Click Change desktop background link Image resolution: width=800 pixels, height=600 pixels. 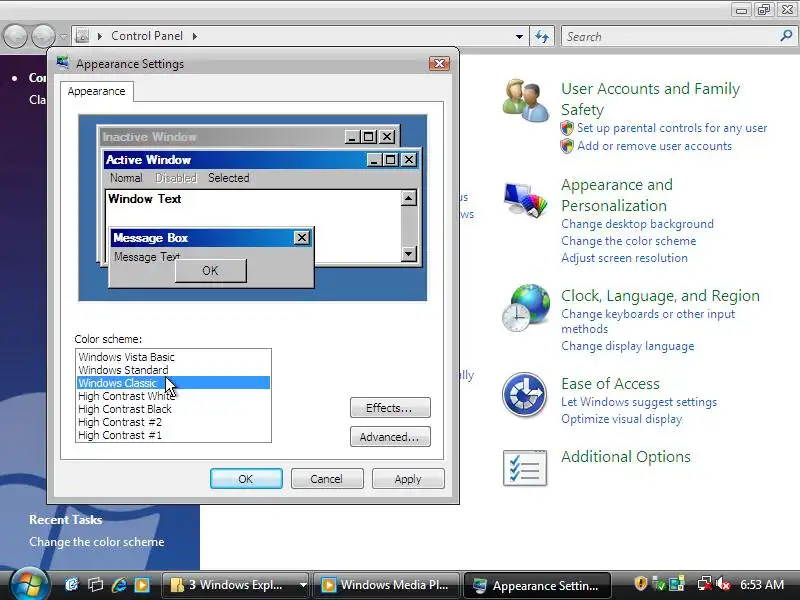[x=637, y=224]
